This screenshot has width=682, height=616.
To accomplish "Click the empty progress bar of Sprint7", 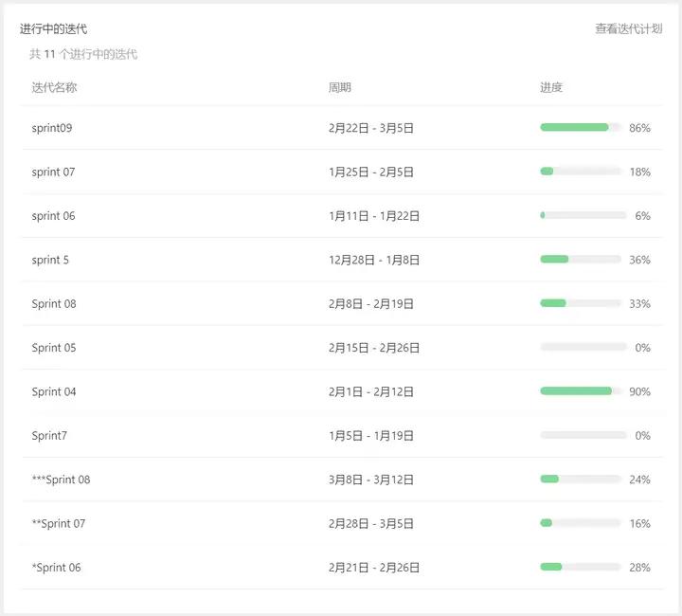I will point(583,435).
